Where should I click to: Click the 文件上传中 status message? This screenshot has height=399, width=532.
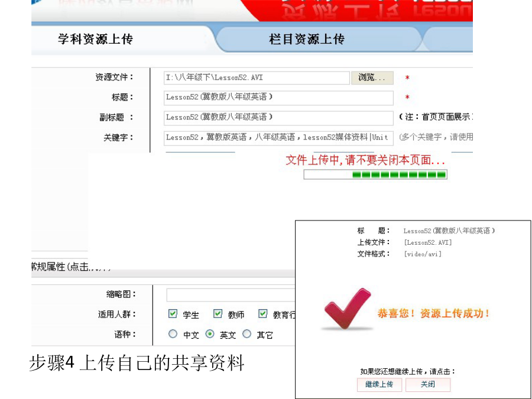(365, 160)
